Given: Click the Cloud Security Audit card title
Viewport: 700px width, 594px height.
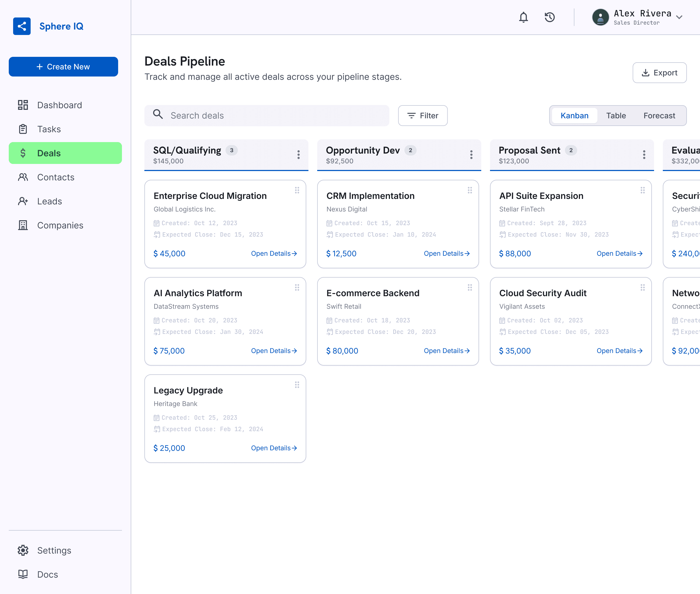Looking at the screenshot, I should pos(542,293).
